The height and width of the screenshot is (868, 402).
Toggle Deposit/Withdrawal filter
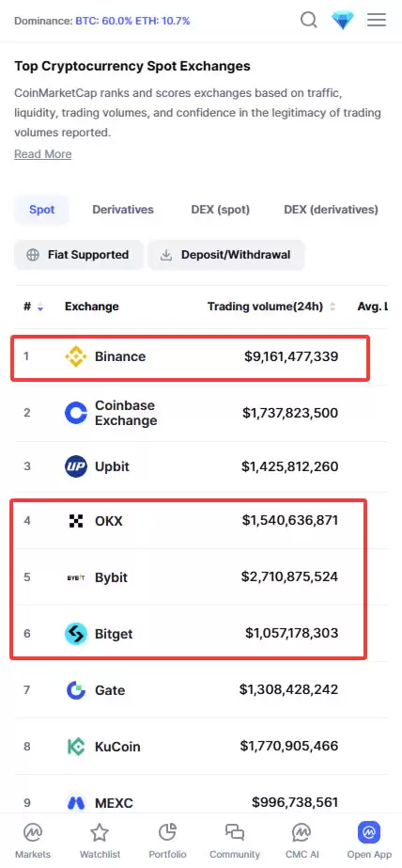(x=225, y=255)
